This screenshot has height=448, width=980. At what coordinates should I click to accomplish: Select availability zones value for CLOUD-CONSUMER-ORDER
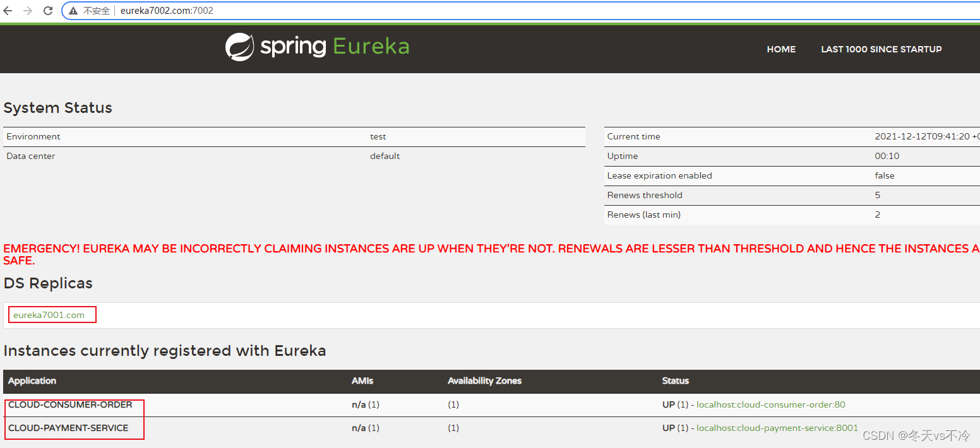[453, 404]
